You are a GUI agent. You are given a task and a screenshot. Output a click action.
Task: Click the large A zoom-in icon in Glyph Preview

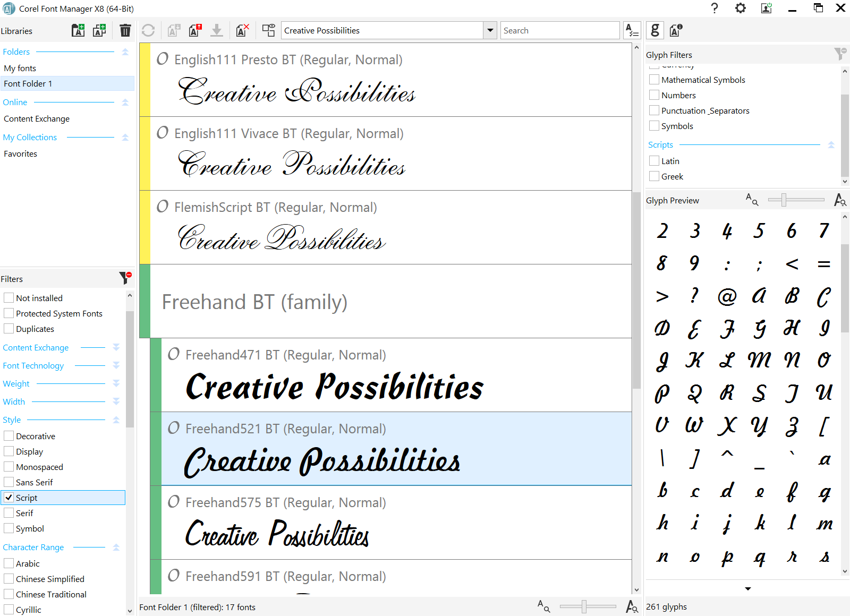click(840, 200)
